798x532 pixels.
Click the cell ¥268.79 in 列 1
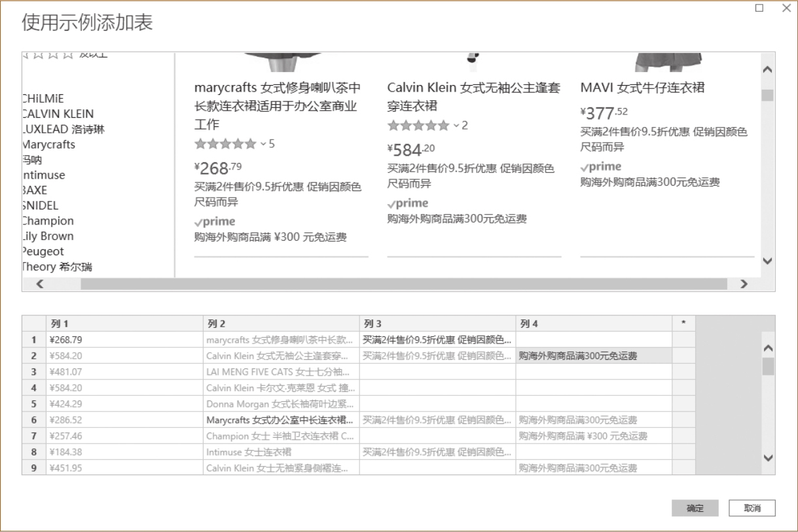(125, 340)
